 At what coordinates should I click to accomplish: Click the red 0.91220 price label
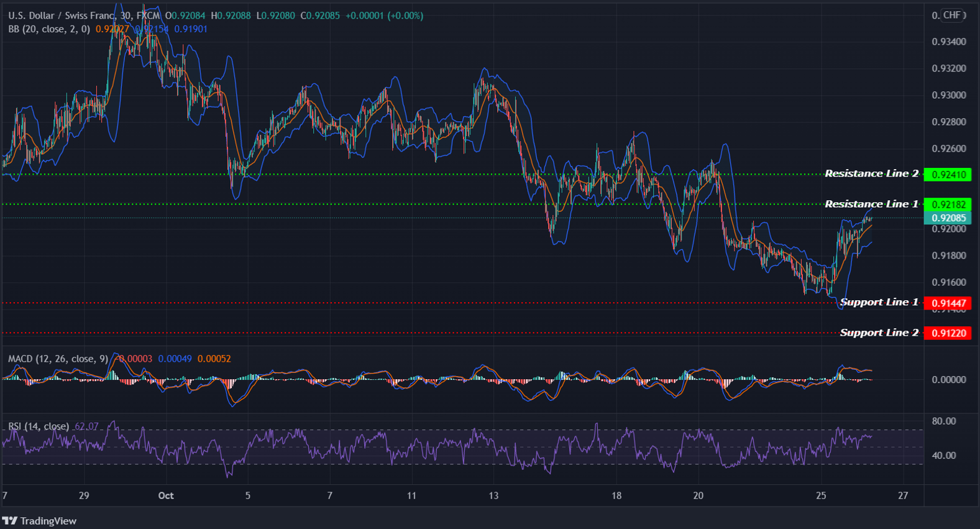[x=948, y=333]
